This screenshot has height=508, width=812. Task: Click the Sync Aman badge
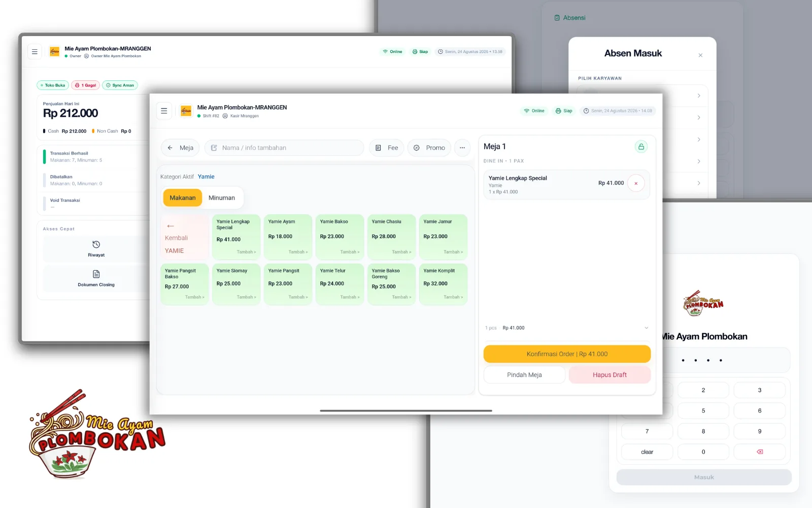click(x=120, y=85)
